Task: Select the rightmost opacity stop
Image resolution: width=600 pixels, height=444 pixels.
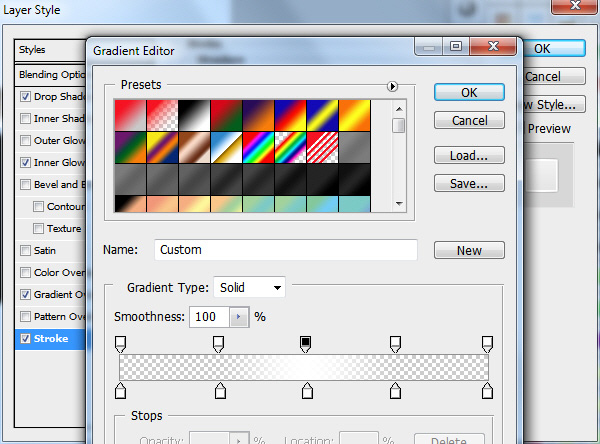Action: pyautogui.click(x=487, y=344)
